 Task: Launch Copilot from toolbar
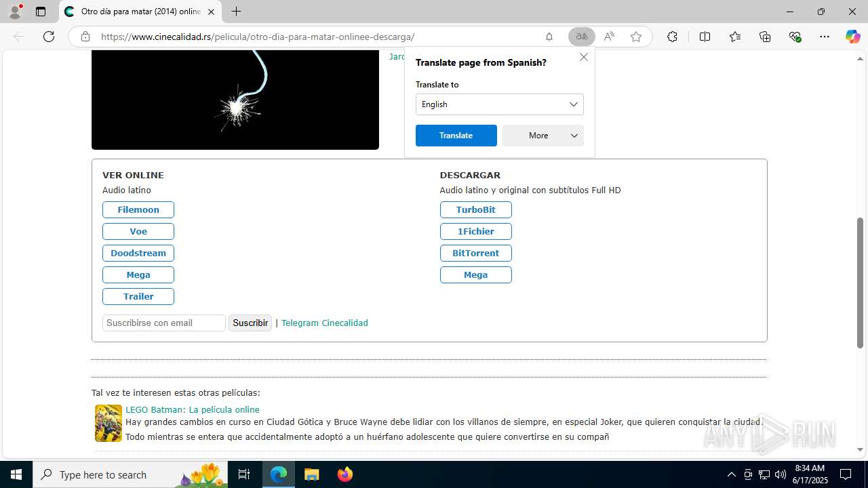852,37
